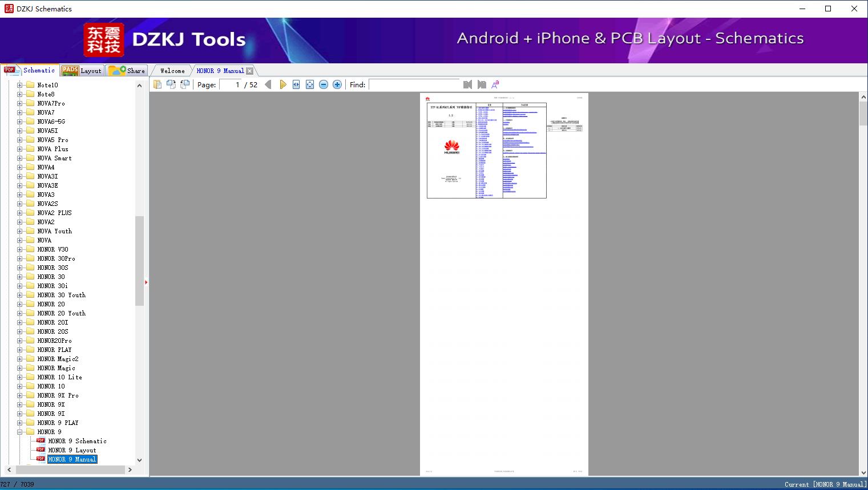Go to next page arrow
Viewport: 868px width, 490px height.
point(282,84)
